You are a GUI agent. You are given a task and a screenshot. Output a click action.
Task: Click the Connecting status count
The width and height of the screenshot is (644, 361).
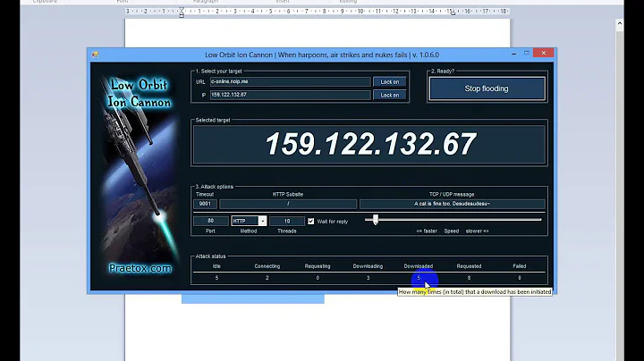coord(267,278)
